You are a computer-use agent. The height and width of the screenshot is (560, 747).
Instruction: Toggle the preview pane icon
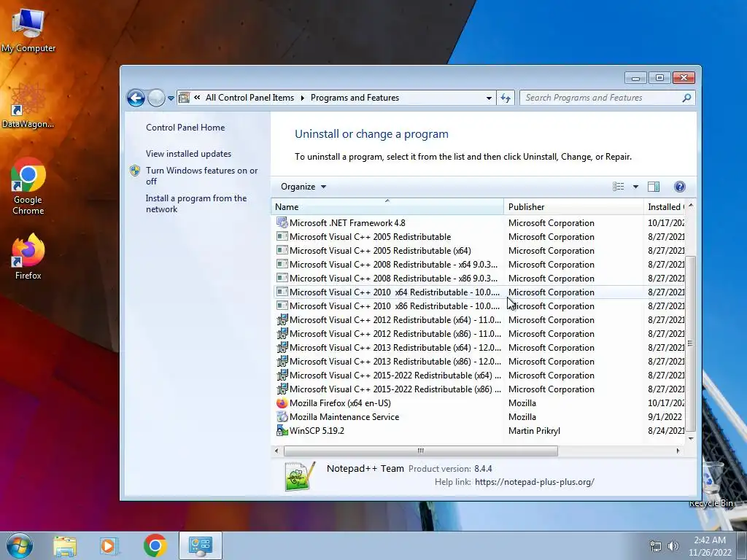[x=654, y=187]
